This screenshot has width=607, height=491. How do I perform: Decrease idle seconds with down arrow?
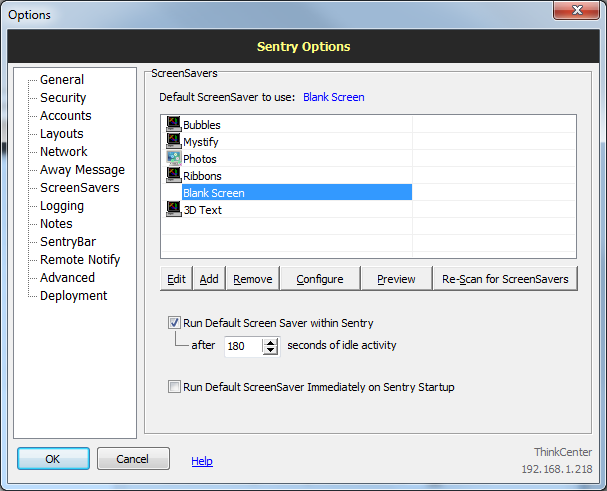coord(271,350)
